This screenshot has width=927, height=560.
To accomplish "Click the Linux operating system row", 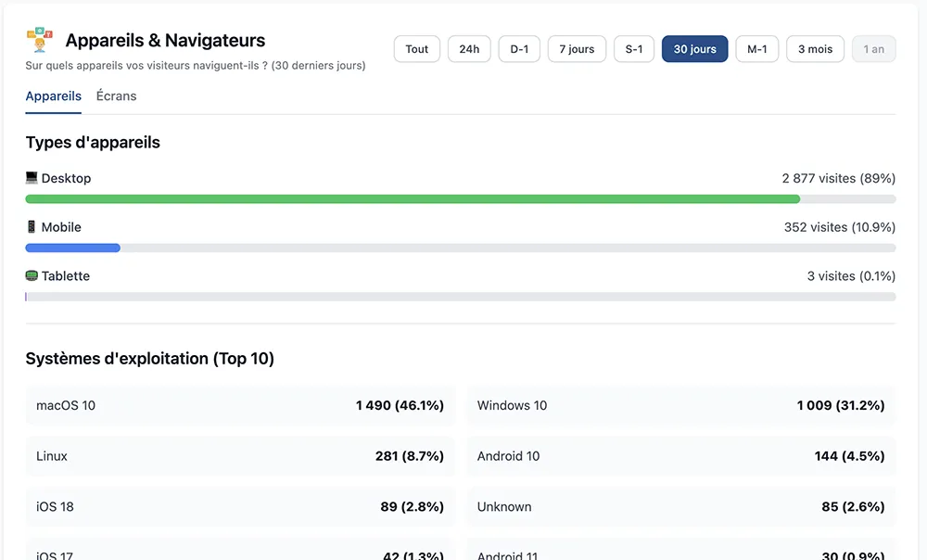I will (x=240, y=456).
